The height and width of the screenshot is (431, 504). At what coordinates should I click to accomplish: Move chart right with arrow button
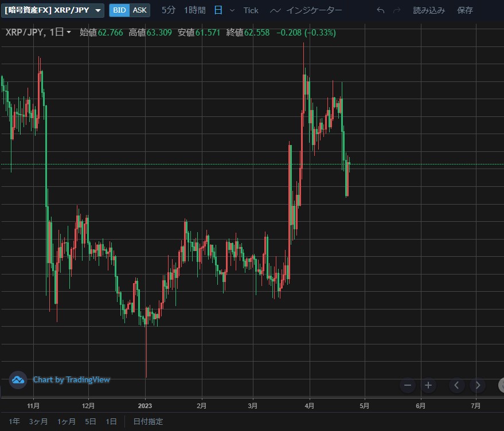click(478, 385)
